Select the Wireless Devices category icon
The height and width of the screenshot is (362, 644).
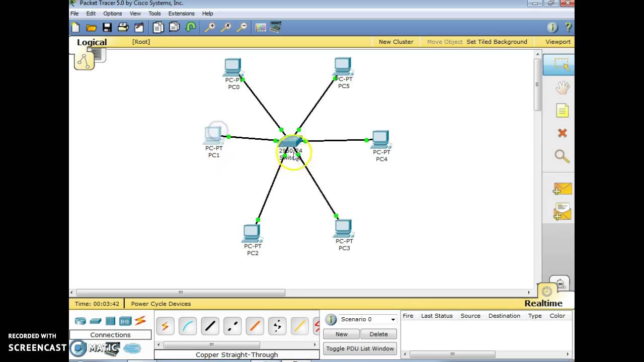125,321
